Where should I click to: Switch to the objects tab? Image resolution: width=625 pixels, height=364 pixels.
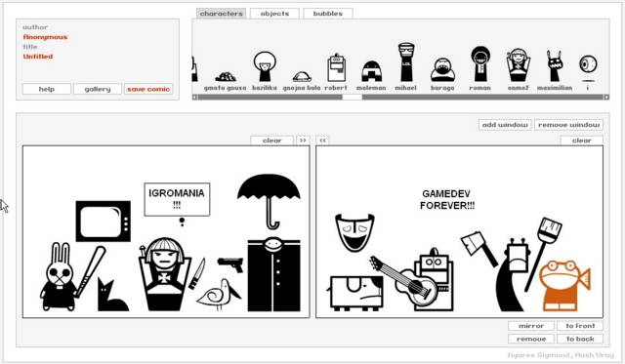pyautogui.click(x=274, y=14)
